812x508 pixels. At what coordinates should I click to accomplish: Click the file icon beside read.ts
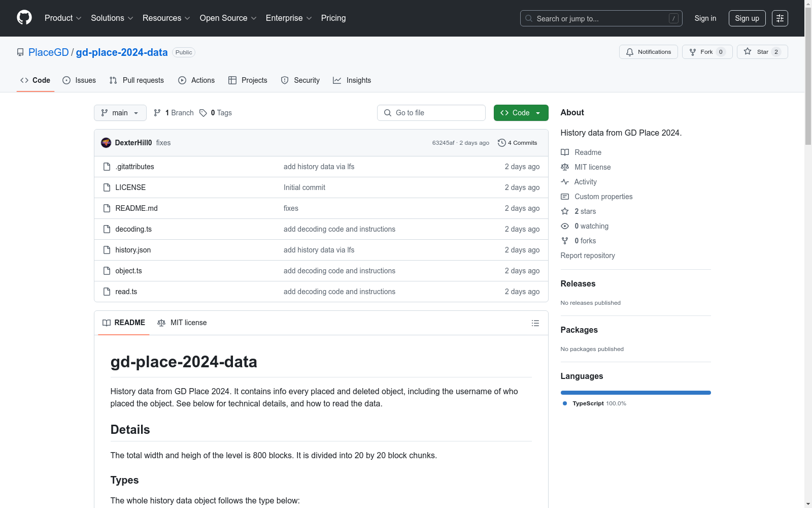click(x=107, y=292)
